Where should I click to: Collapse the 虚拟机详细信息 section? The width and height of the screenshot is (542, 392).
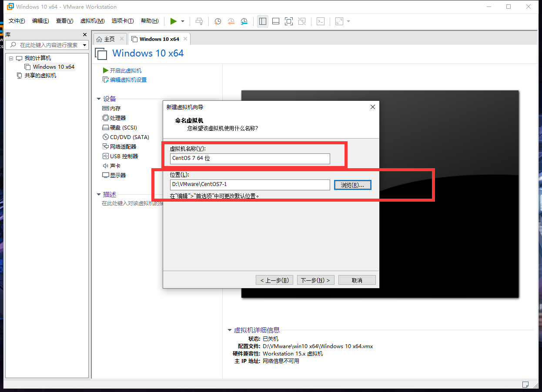230,330
